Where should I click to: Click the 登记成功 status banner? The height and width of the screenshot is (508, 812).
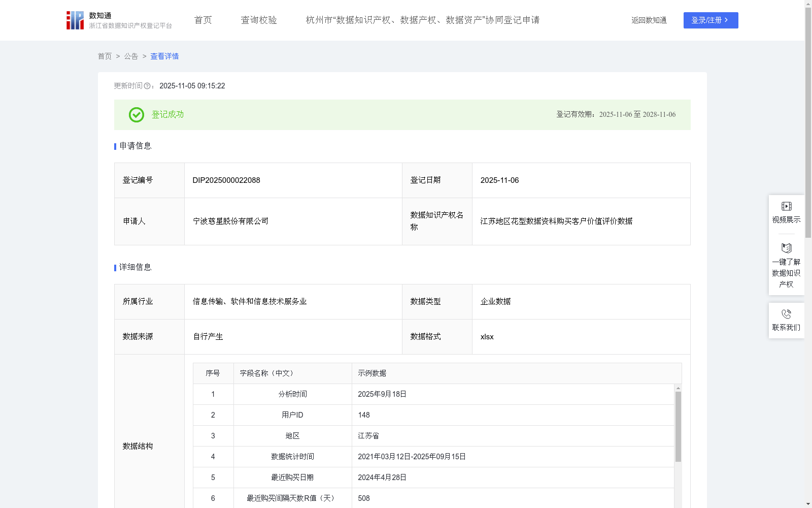(166, 115)
